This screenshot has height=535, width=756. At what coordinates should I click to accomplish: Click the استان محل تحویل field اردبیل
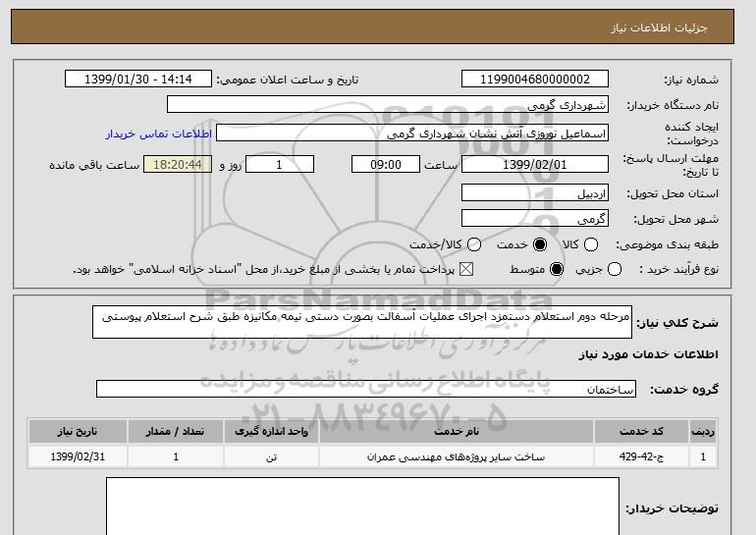[535, 192]
